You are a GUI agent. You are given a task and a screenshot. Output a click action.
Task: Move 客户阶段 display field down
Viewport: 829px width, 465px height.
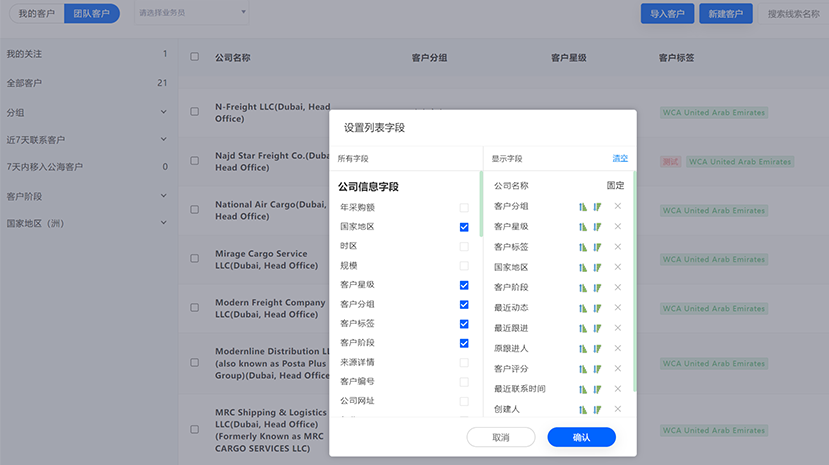coord(597,287)
